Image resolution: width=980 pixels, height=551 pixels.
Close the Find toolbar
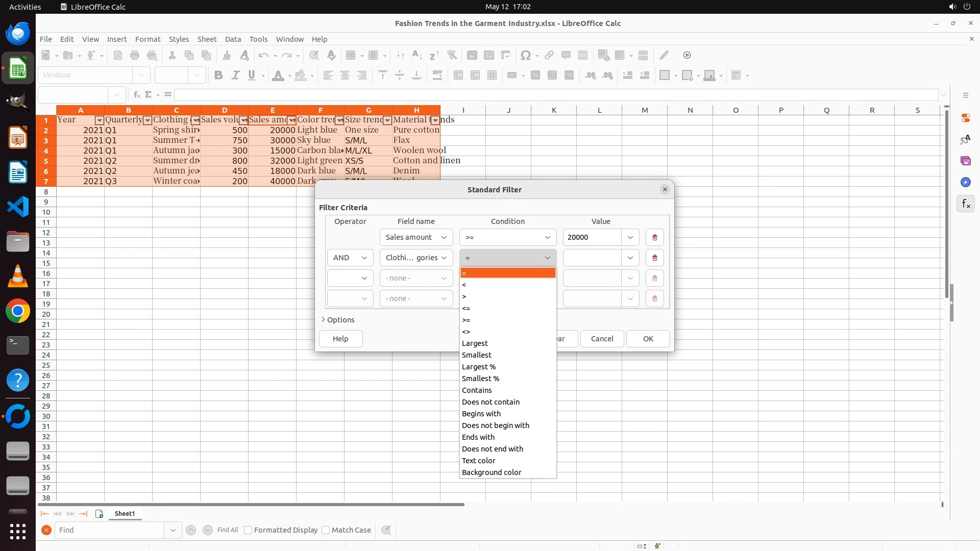click(x=46, y=530)
